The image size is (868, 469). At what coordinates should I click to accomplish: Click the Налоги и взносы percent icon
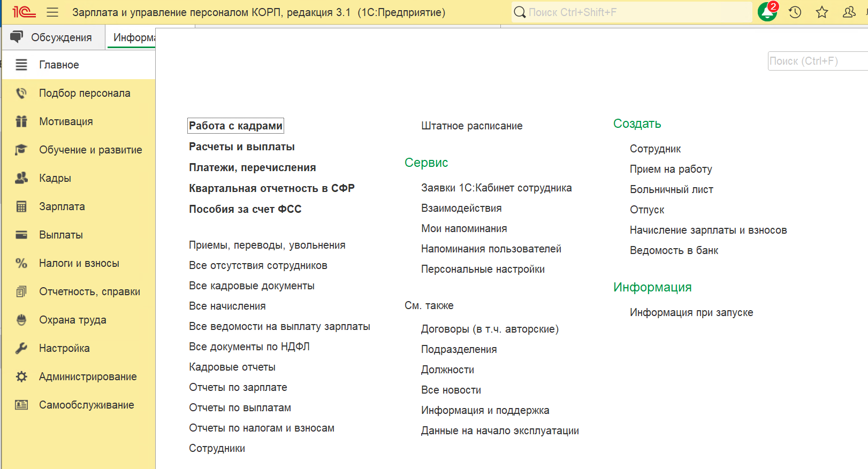tap(21, 263)
